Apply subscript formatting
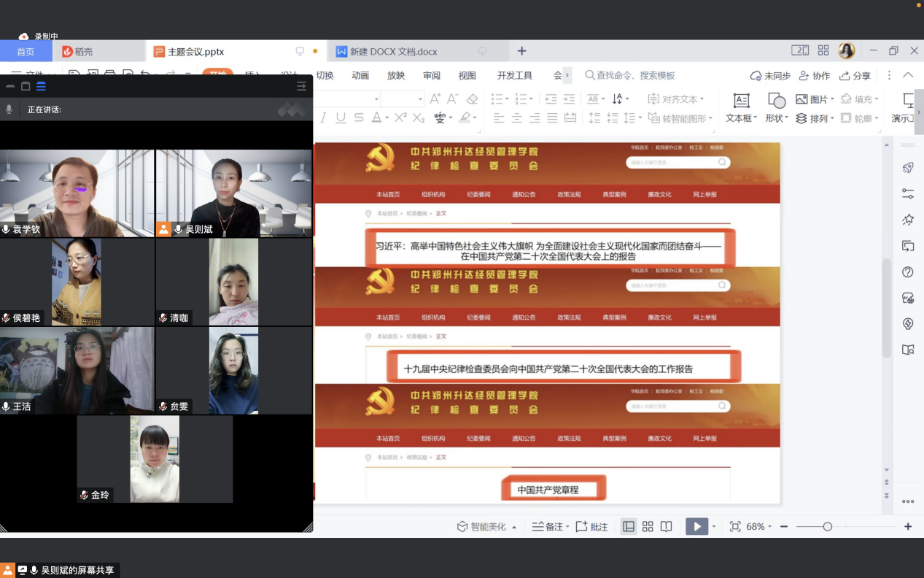The width and height of the screenshot is (924, 578). coord(419,117)
